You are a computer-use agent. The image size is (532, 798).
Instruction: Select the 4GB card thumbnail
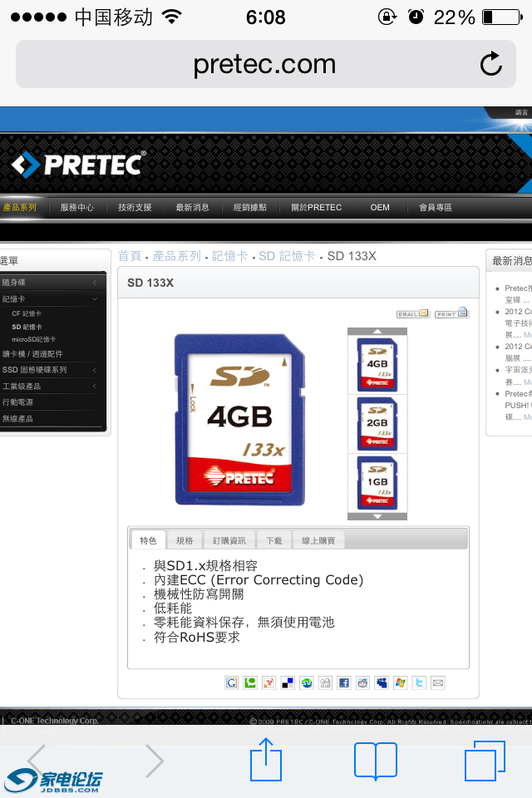coord(377,364)
